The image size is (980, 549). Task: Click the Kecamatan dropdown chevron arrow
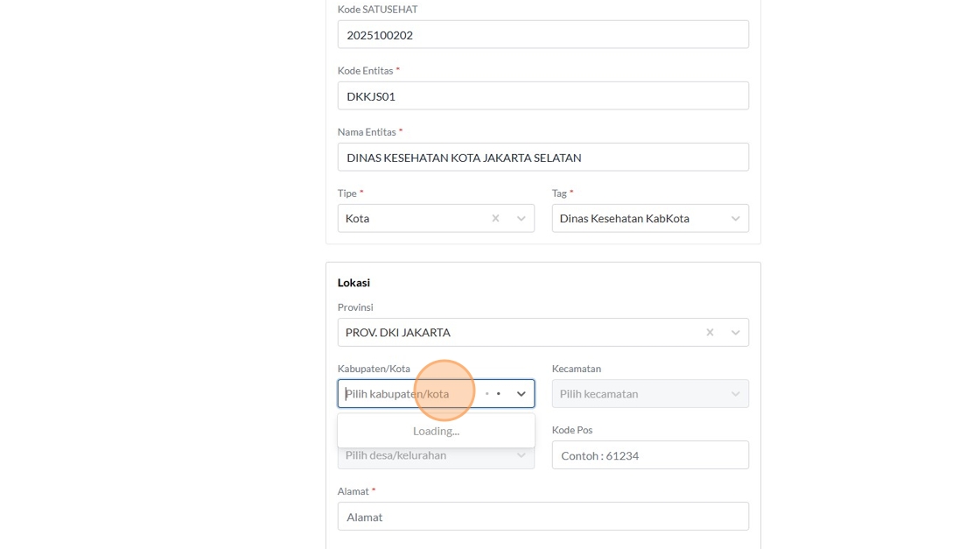click(735, 394)
